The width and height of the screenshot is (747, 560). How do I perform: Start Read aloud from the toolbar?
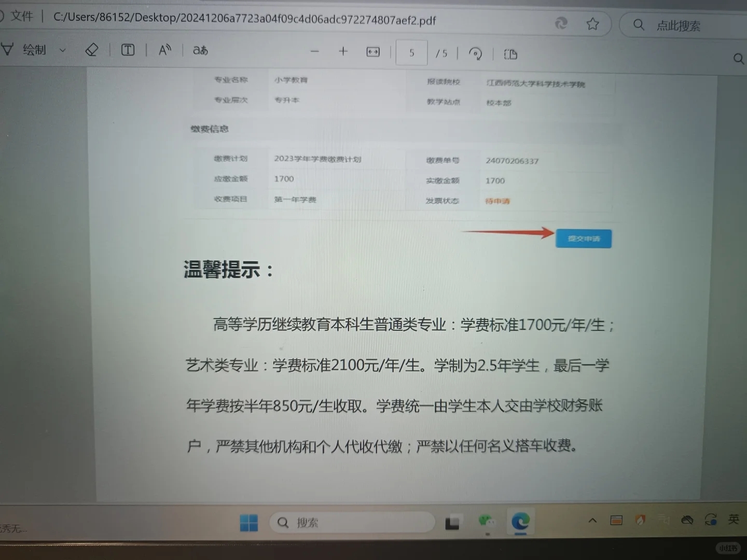click(165, 50)
